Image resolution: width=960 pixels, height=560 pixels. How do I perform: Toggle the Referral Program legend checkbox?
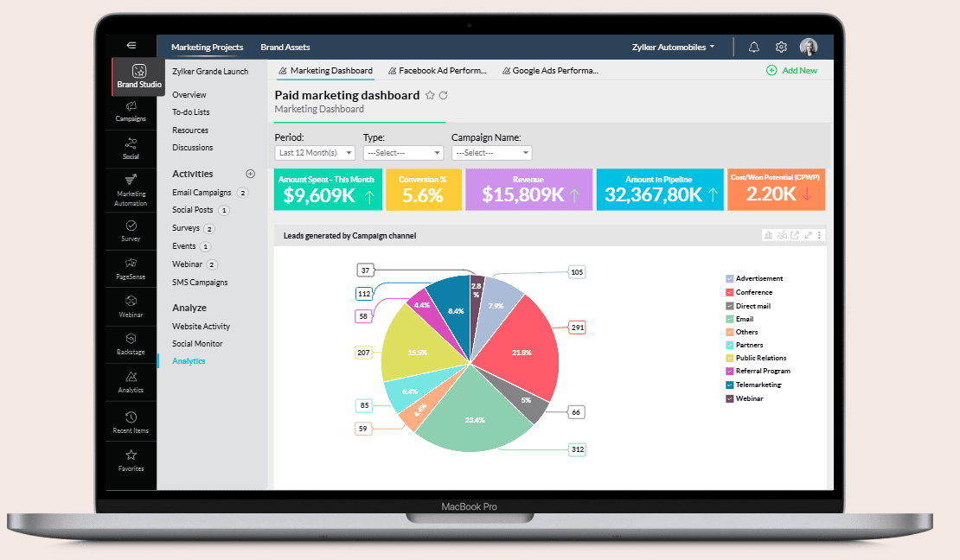[x=730, y=371]
